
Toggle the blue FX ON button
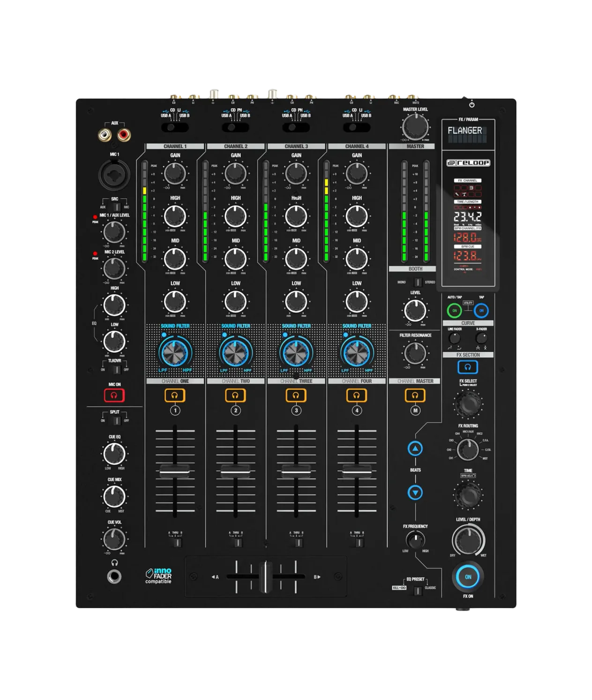tap(468, 577)
